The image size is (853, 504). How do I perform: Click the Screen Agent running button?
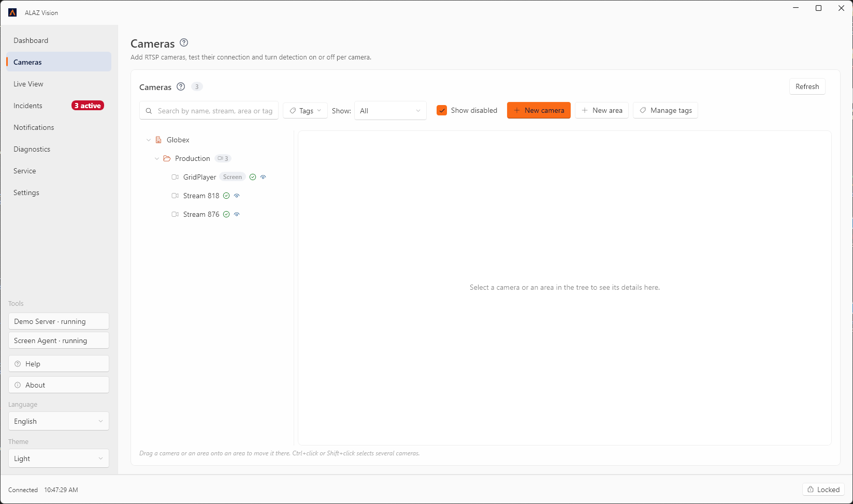[x=59, y=340]
